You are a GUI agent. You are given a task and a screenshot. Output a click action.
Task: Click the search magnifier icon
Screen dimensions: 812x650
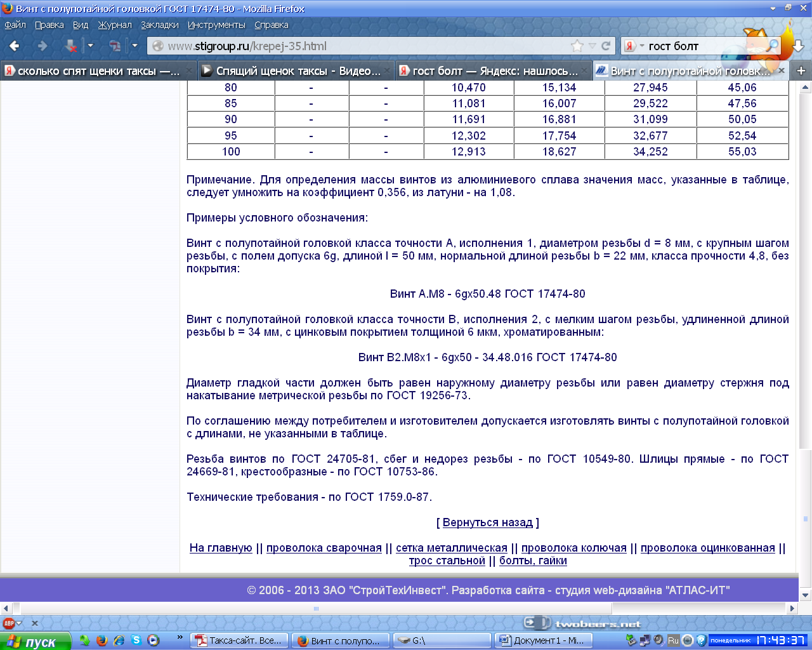coord(772,46)
